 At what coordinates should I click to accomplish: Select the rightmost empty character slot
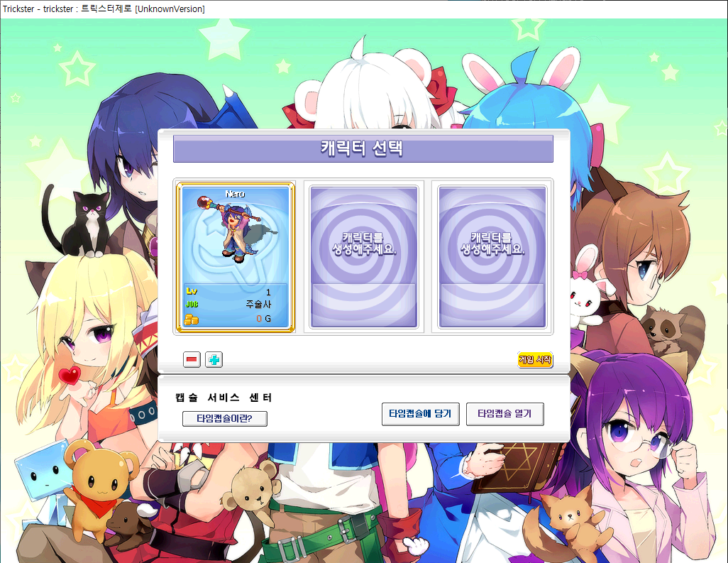(x=492, y=257)
